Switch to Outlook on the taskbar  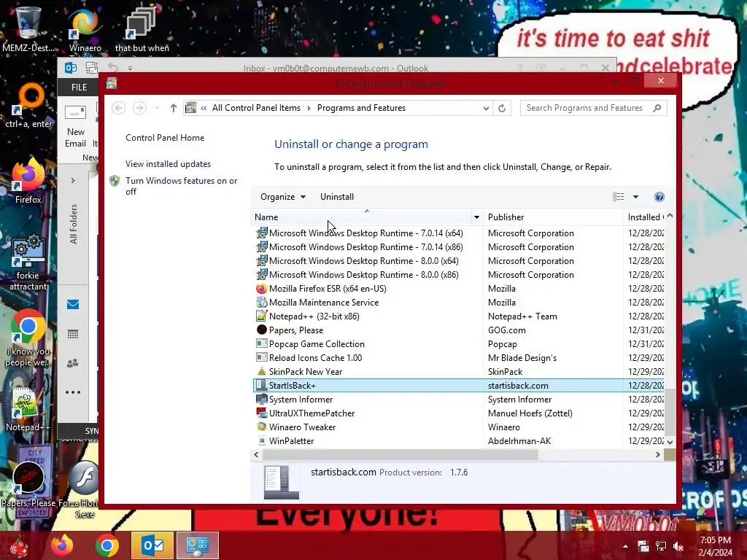click(x=152, y=545)
